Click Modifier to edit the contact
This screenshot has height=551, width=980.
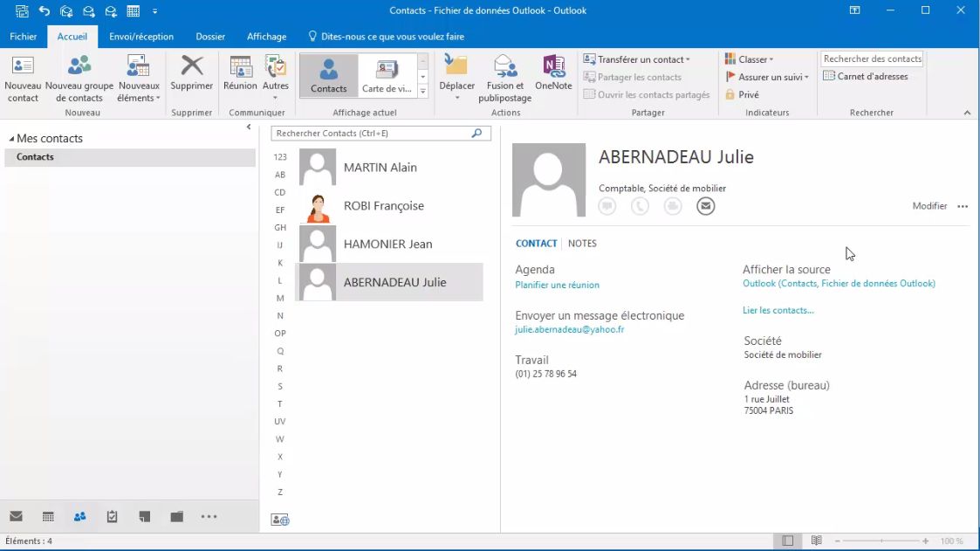click(x=929, y=206)
